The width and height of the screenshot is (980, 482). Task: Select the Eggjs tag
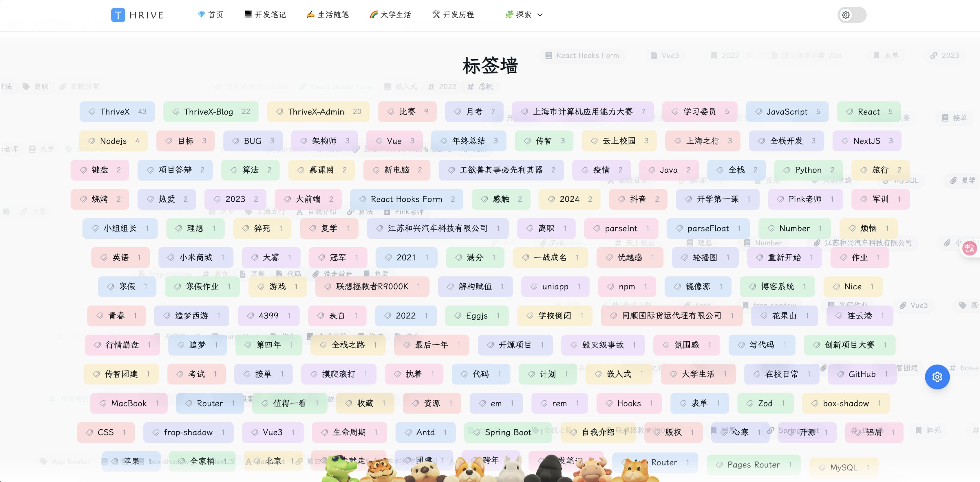pos(477,316)
